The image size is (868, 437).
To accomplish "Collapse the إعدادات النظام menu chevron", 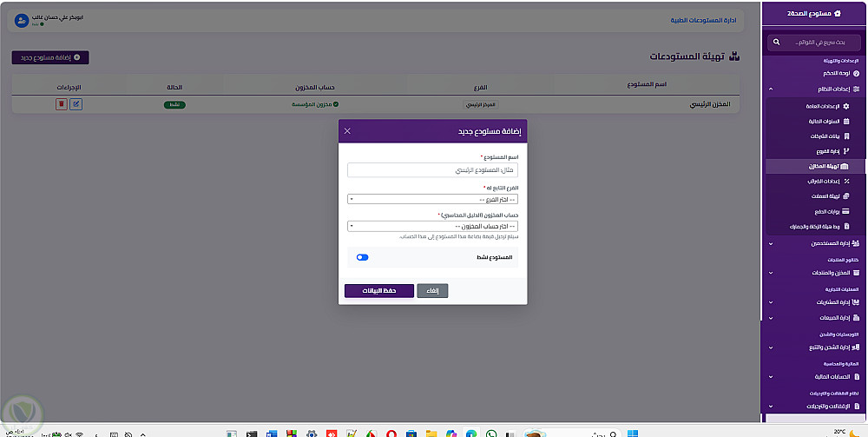I will pos(771,89).
